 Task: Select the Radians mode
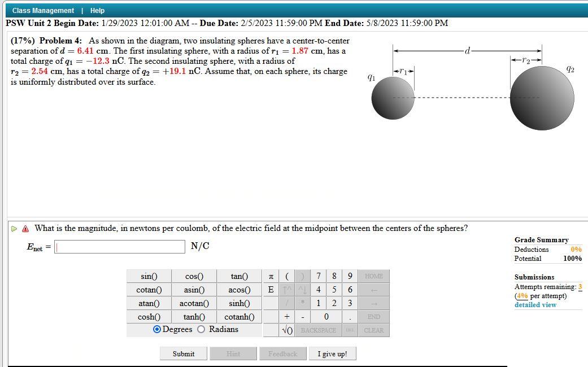click(201, 329)
